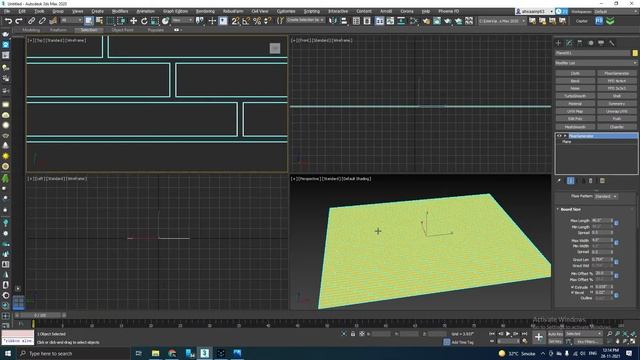The image size is (640, 360).
Task: Click the object color swatch by name field
Action: [635, 53]
